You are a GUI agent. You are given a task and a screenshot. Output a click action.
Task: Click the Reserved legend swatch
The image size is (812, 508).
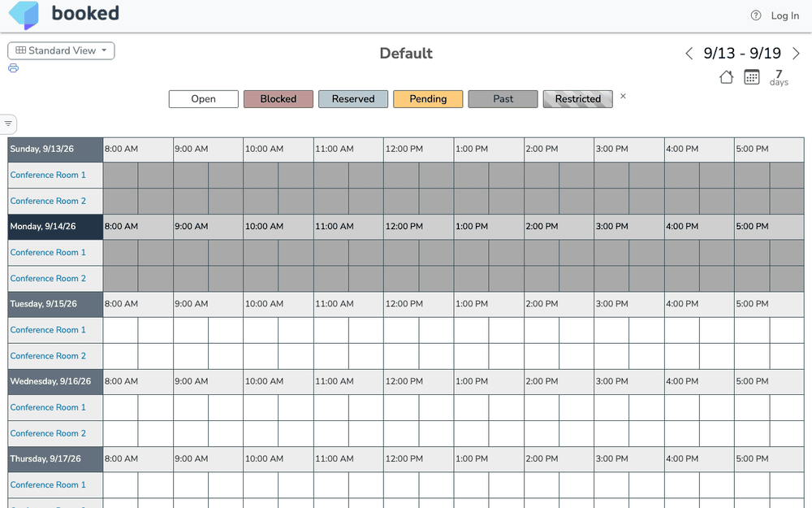pyautogui.click(x=353, y=99)
